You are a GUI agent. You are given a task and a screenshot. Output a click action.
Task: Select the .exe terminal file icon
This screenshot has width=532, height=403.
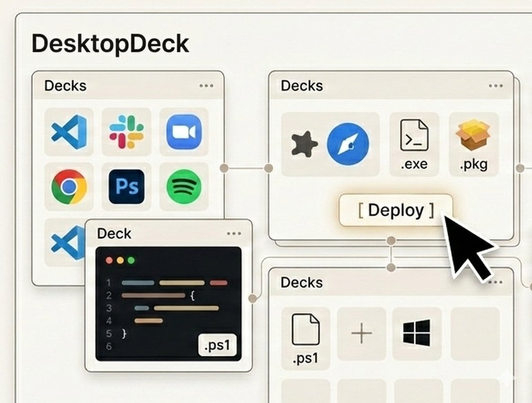pyautogui.click(x=414, y=144)
